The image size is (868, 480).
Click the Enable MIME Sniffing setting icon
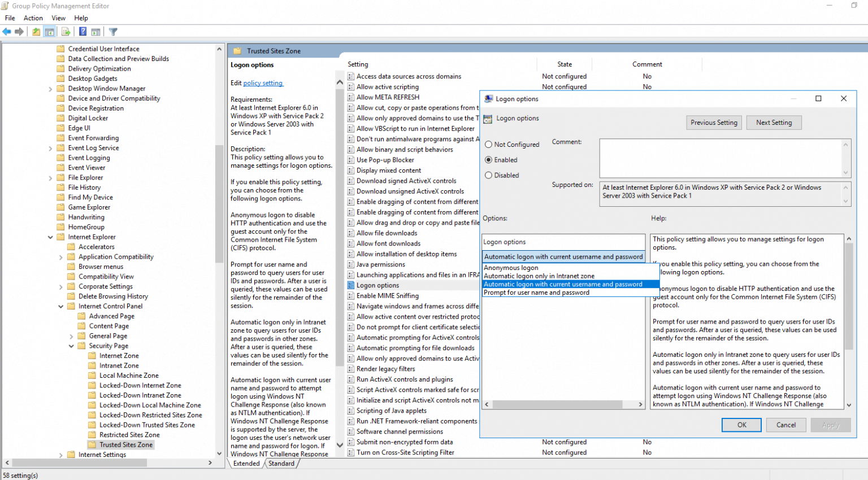351,296
